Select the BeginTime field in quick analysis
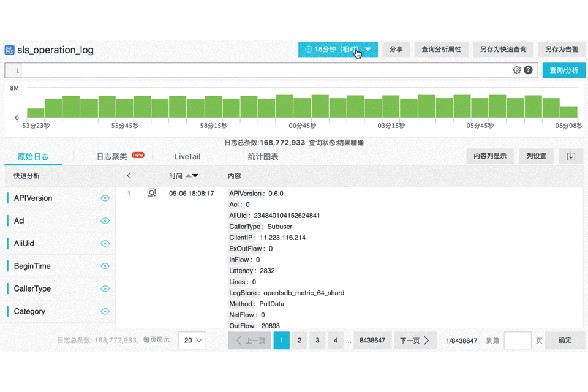 (32, 266)
